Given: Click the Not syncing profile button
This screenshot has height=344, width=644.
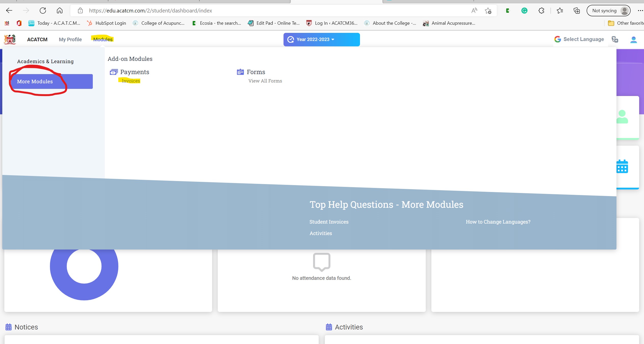Looking at the screenshot, I should [x=609, y=10].
